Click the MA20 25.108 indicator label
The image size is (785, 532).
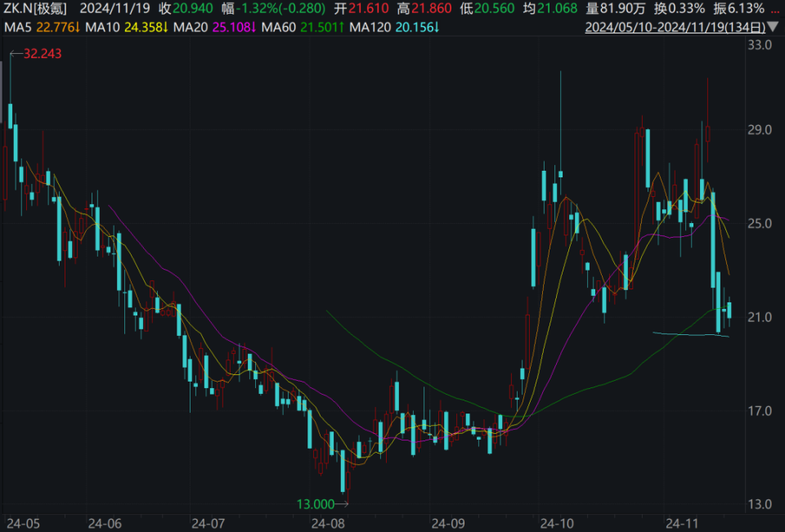pos(215,27)
